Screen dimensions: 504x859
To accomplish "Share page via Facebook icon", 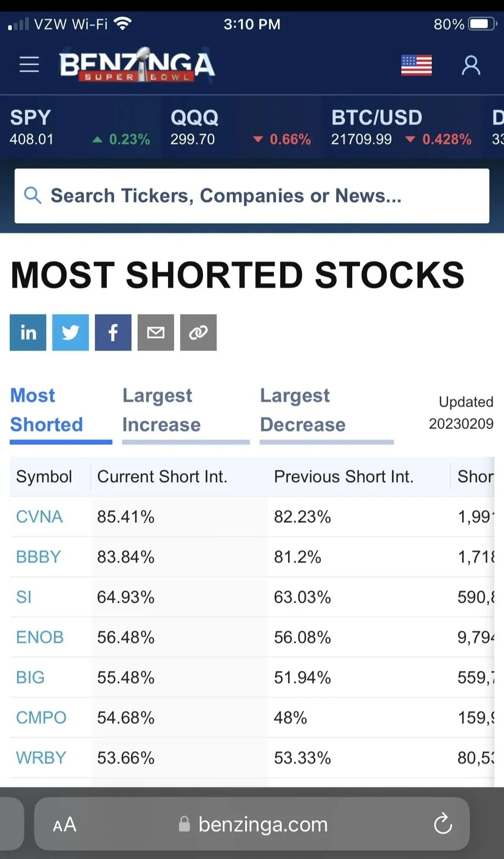I will [x=113, y=332].
